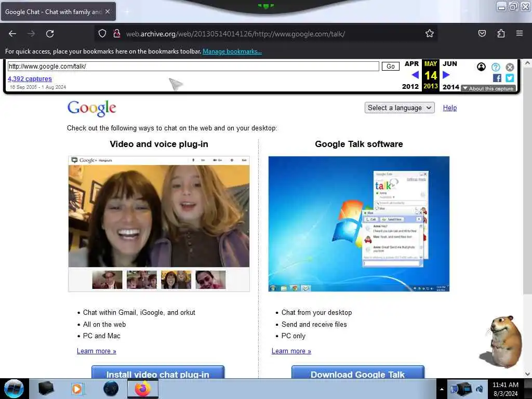Click the MAY 14 capture date
The height and width of the screenshot is (399, 532).
click(x=431, y=75)
